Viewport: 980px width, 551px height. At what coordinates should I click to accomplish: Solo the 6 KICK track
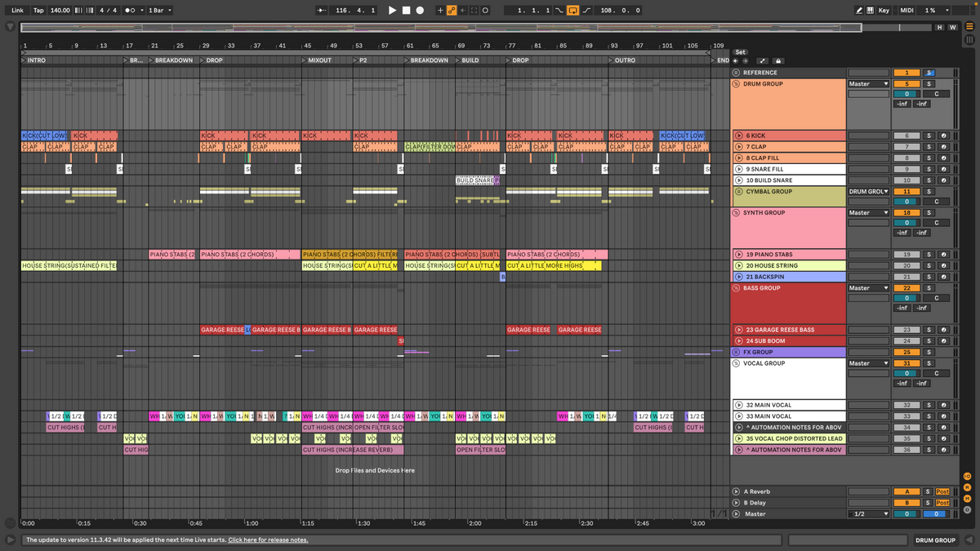(x=929, y=136)
